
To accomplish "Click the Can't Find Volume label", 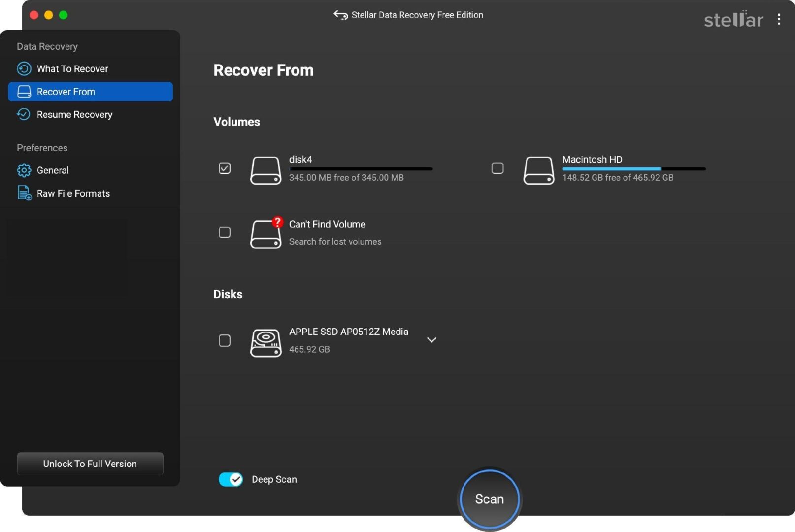I will [327, 224].
